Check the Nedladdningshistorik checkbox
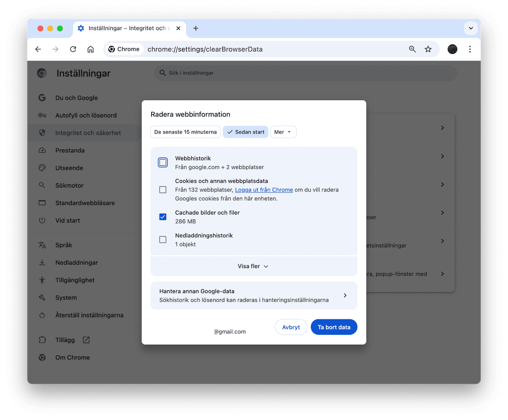This screenshot has height=420, width=508. 163,240
